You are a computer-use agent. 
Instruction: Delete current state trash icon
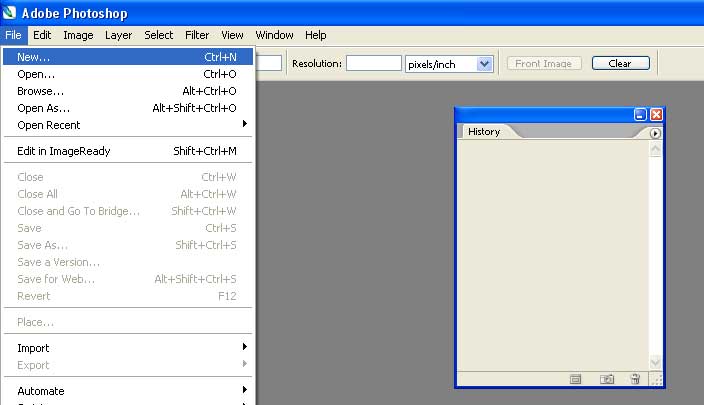635,379
